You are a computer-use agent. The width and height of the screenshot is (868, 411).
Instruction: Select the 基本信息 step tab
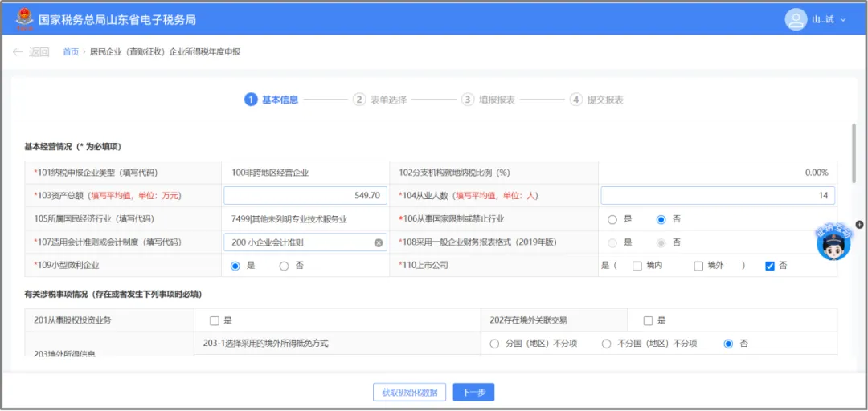point(272,100)
